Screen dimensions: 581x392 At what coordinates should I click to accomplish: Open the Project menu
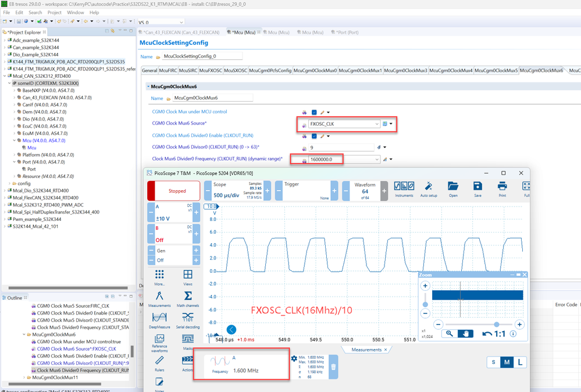(x=55, y=12)
